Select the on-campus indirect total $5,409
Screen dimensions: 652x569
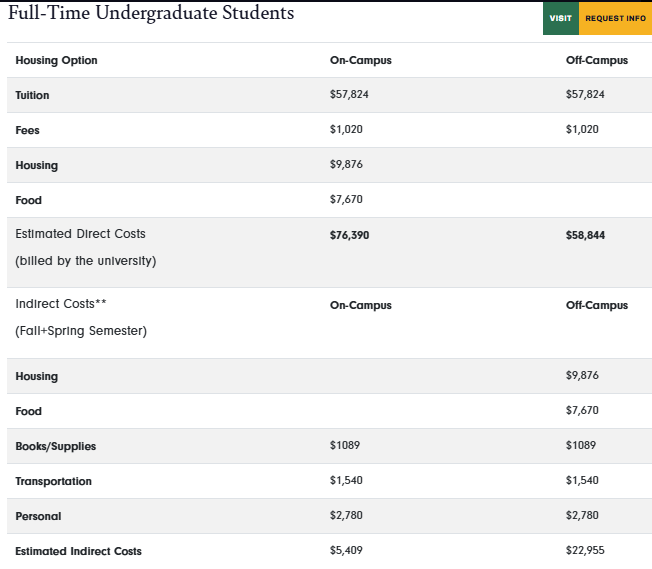click(346, 551)
